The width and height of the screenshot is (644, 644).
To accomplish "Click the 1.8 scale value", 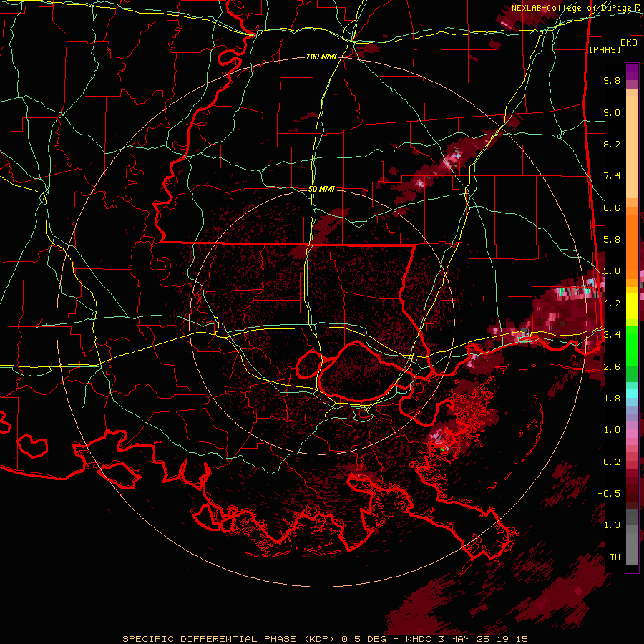I will click(x=612, y=399).
